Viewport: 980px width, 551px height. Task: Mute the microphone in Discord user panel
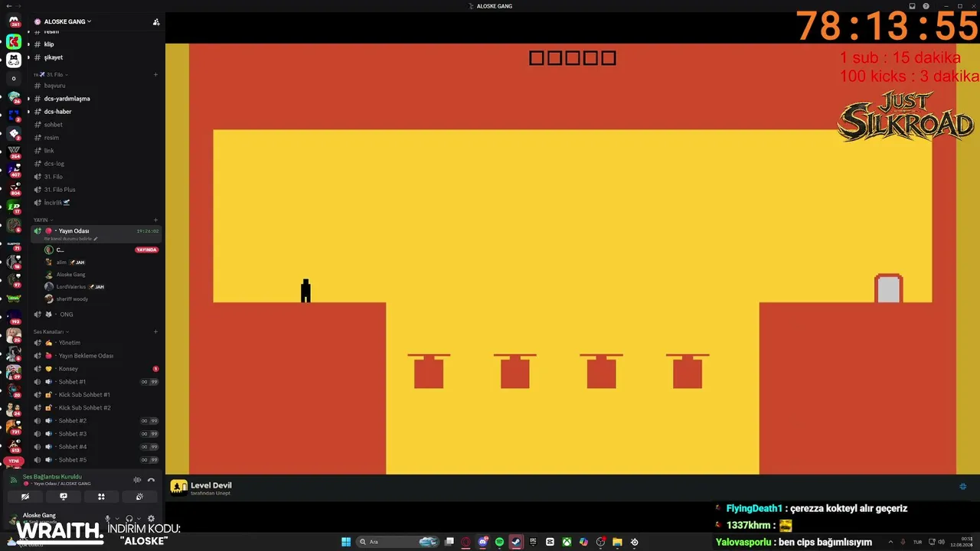click(x=107, y=519)
